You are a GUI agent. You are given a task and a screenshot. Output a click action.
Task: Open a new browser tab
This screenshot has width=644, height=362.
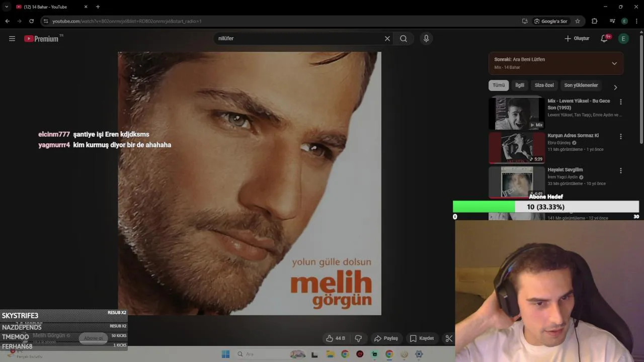[x=98, y=7]
